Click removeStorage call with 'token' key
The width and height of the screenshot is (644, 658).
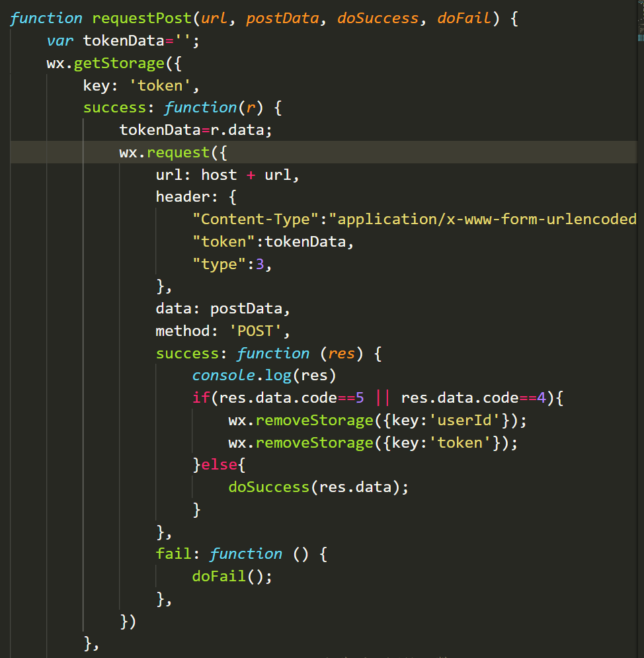coord(373,442)
